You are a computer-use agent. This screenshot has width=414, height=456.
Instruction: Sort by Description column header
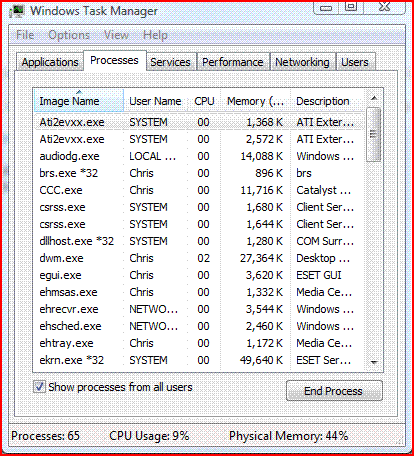coord(327,101)
